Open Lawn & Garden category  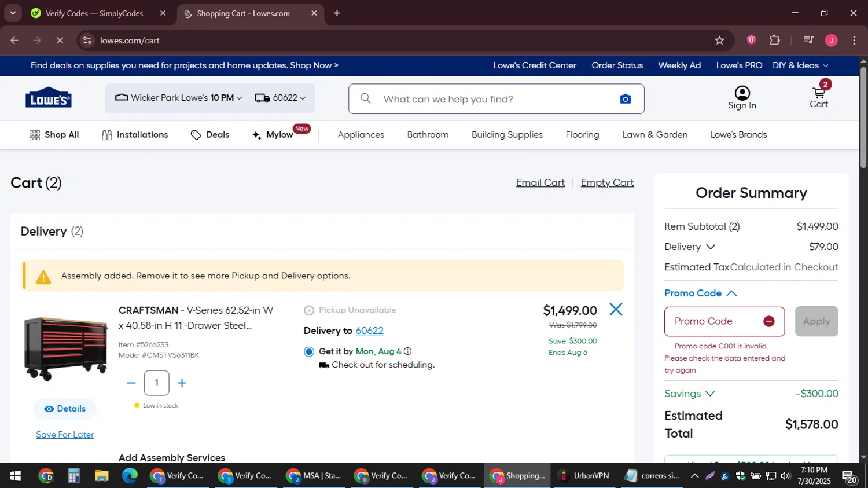tap(655, 135)
